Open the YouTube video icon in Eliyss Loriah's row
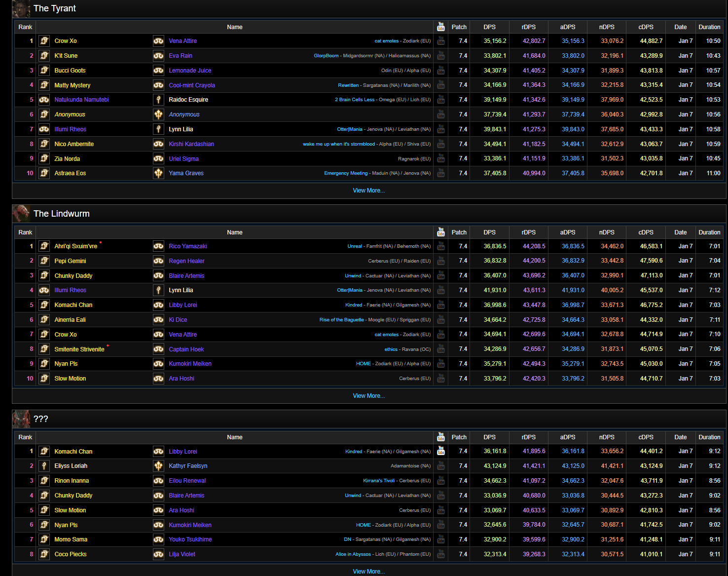 tap(441, 466)
